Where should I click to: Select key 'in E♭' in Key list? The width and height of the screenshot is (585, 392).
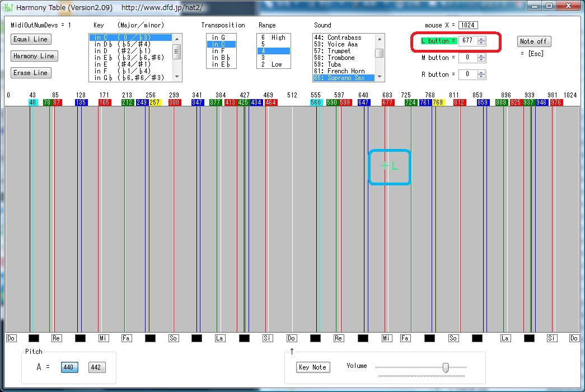[x=130, y=58]
